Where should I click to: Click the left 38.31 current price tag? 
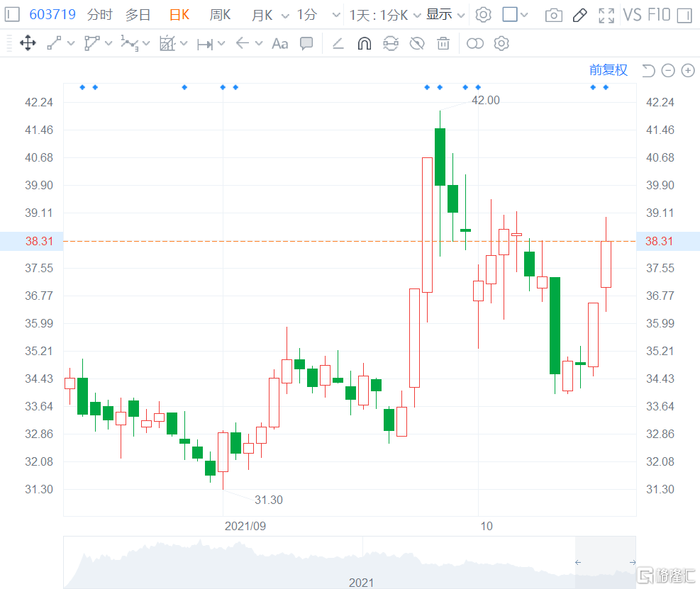pyautogui.click(x=32, y=242)
